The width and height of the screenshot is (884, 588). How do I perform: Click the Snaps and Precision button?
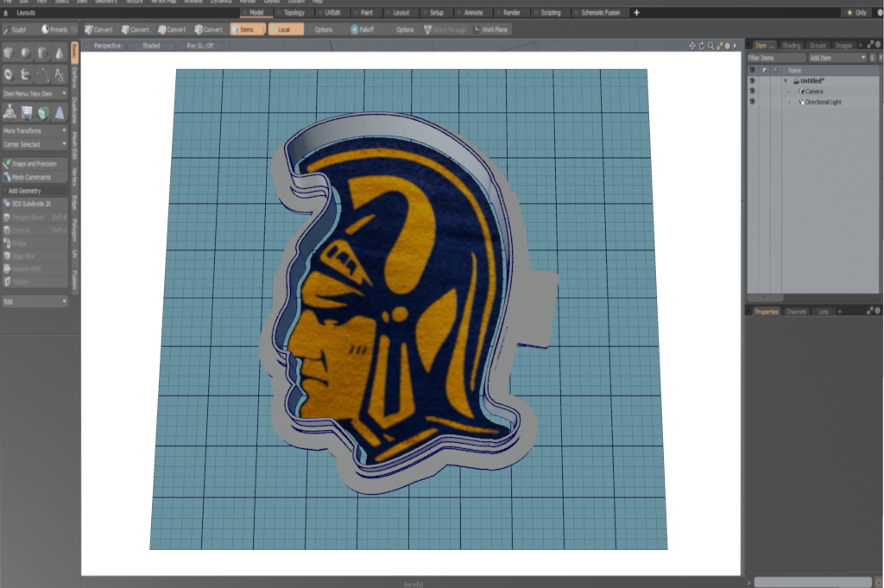35,163
